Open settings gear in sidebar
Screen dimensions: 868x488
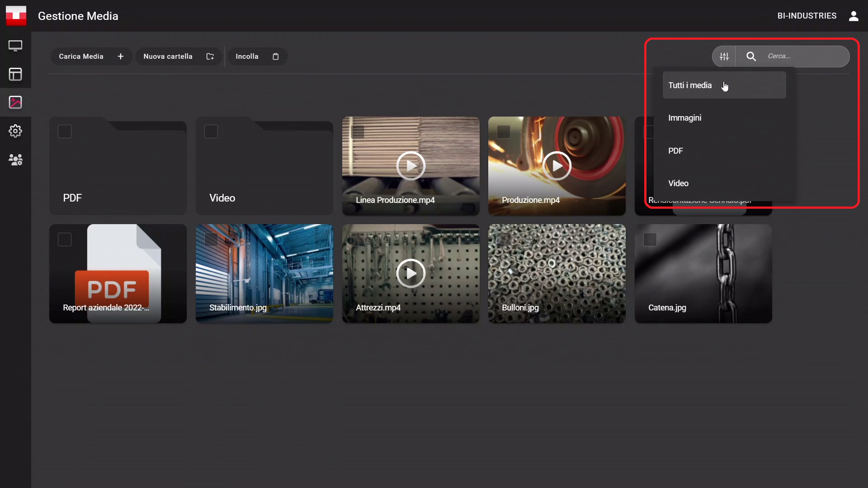tap(15, 131)
